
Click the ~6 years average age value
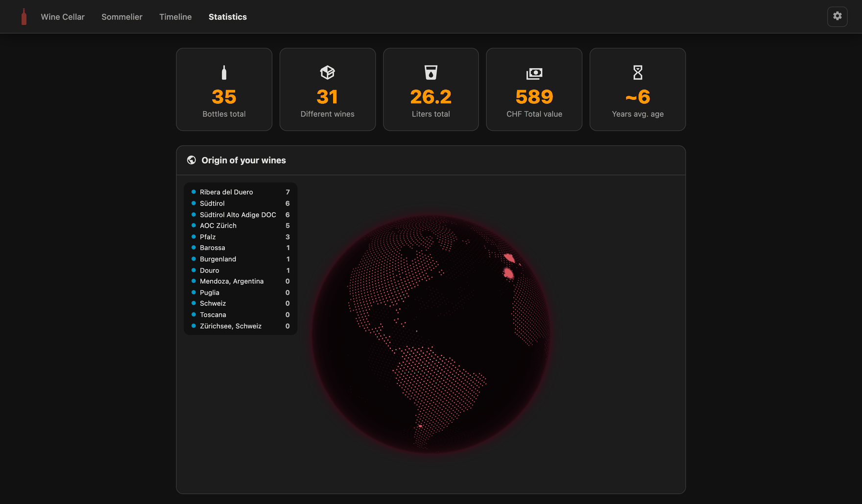point(638,97)
